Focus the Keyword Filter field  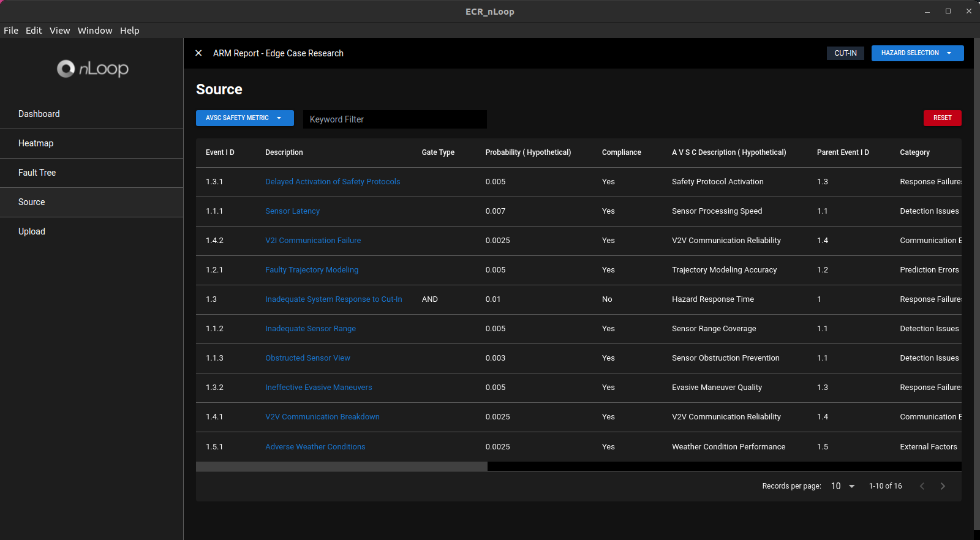pyautogui.click(x=395, y=119)
